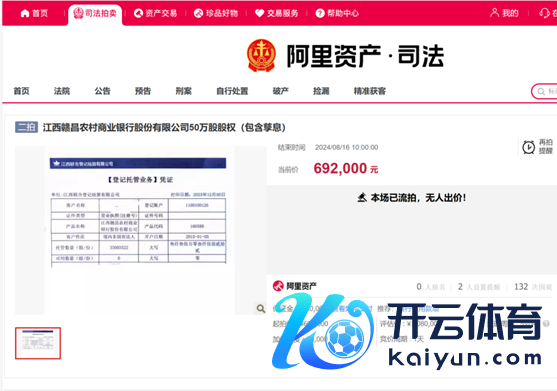
Task: Go to 首页 in the sub navigation
Action: pos(21,91)
